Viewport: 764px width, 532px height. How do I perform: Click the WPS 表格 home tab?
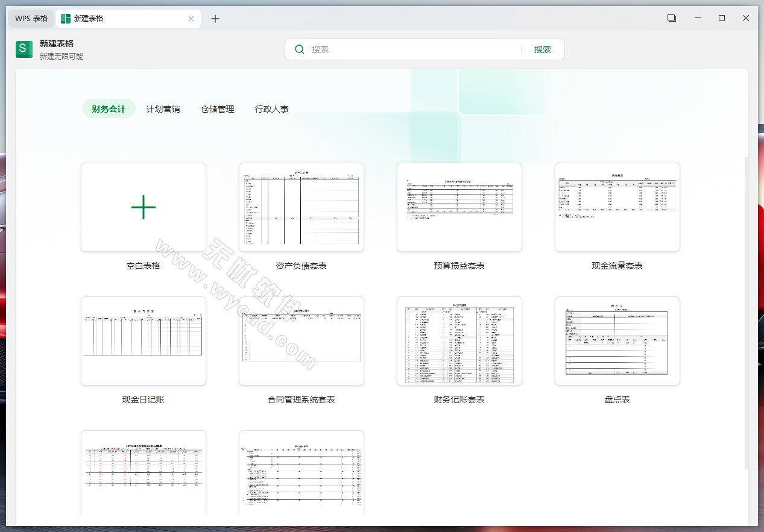31,19
